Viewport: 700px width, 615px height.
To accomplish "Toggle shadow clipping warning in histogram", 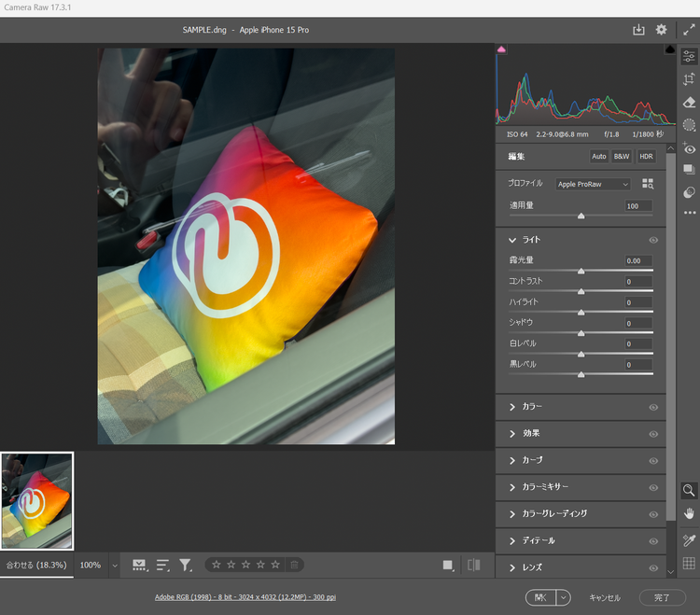I will pos(501,49).
